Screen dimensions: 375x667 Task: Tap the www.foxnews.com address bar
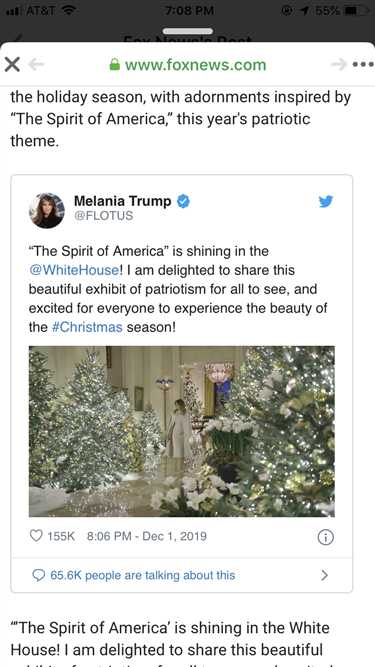pos(188,65)
